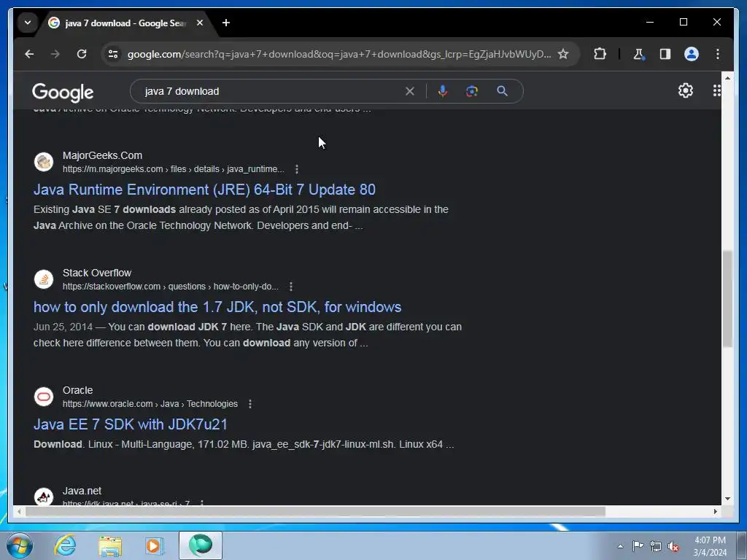Toggle the browser side panel
Viewport: 747px width, 560px height.
pos(665,54)
